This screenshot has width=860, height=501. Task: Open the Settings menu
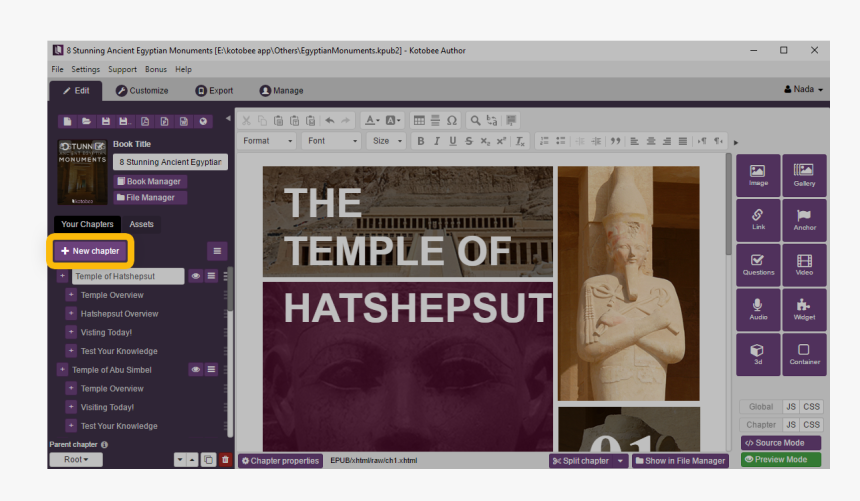(x=86, y=69)
